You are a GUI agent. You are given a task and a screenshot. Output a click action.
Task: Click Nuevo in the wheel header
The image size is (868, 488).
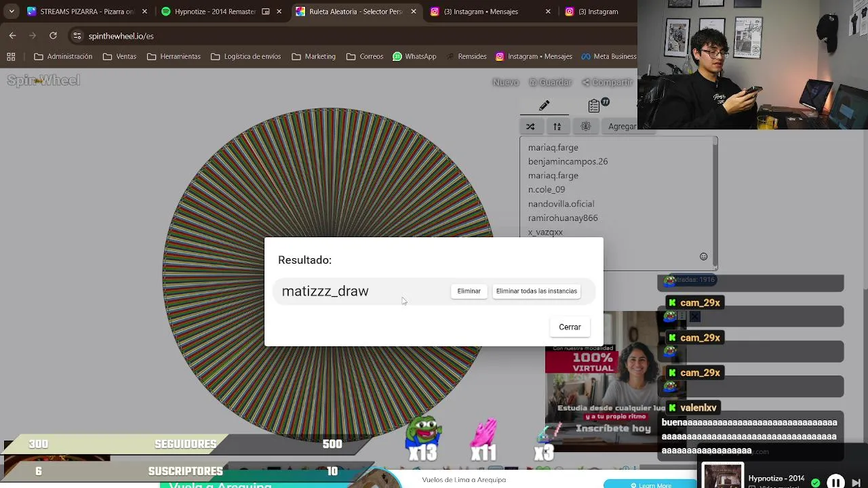pos(505,82)
